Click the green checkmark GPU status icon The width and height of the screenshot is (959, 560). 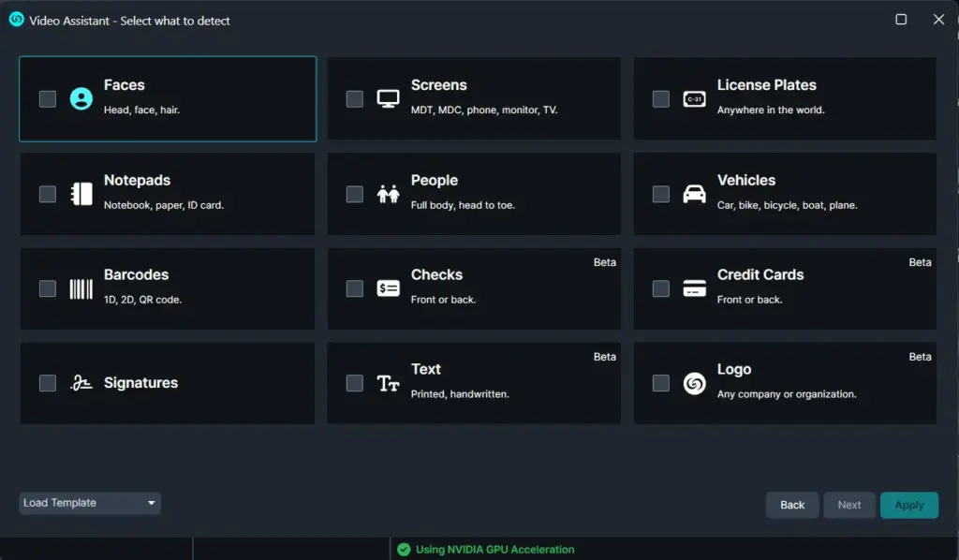404,549
